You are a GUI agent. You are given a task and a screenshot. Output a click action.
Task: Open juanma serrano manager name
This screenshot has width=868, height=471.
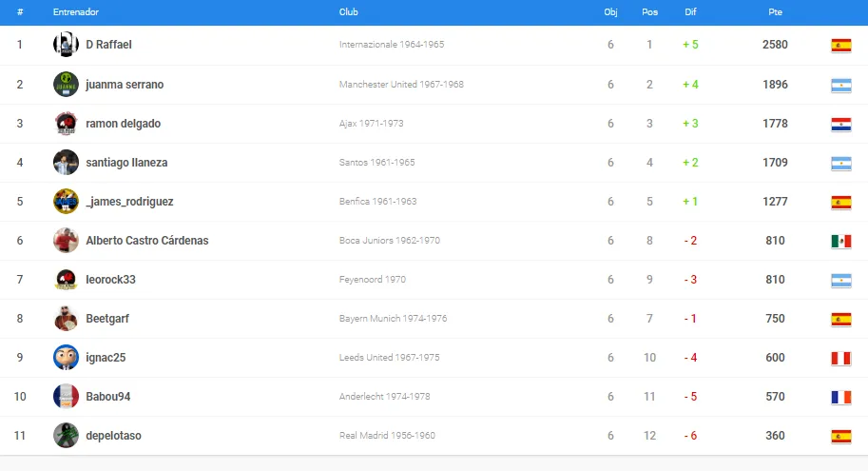(x=125, y=85)
